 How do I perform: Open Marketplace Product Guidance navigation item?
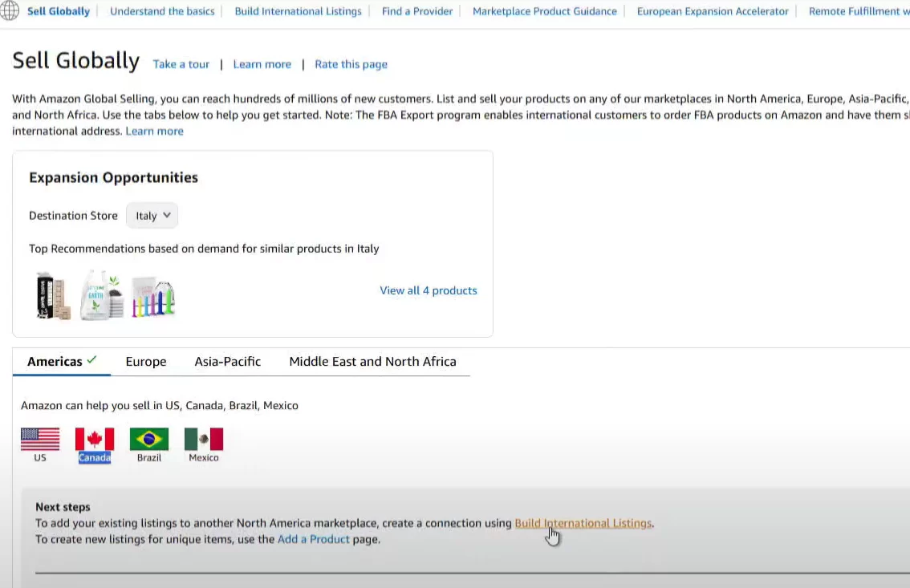click(x=544, y=11)
